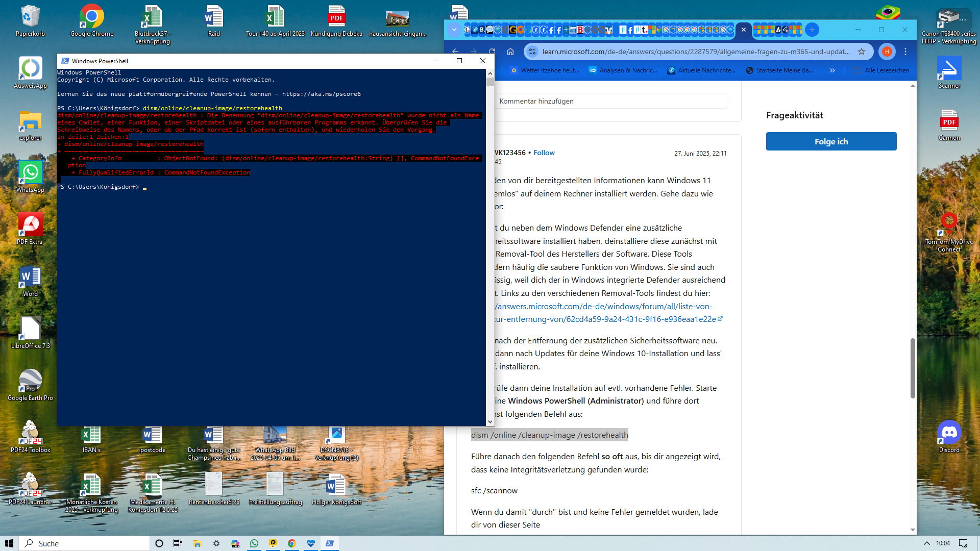Click the Kommentar hinzufügen input field

(610, 101)
